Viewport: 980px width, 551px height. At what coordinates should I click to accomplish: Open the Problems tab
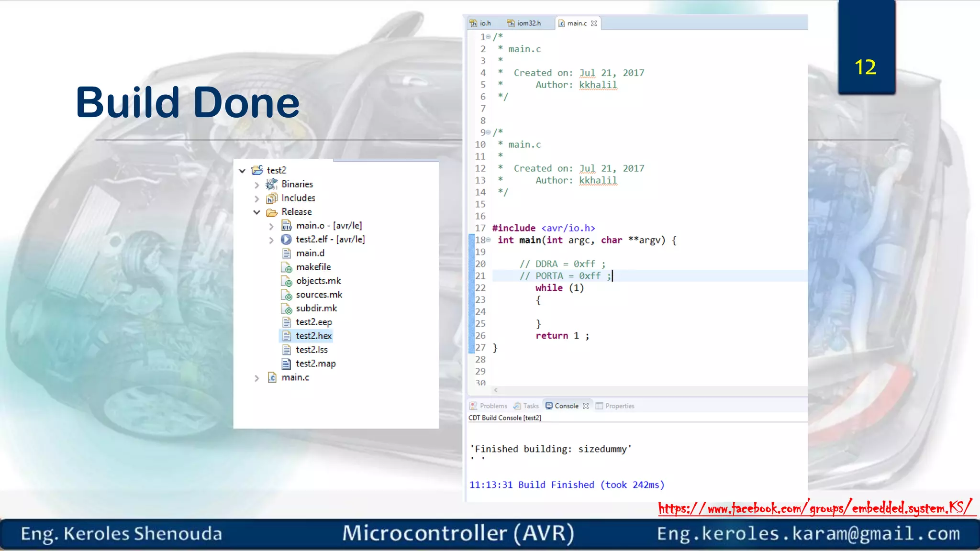tap(489, 406)
